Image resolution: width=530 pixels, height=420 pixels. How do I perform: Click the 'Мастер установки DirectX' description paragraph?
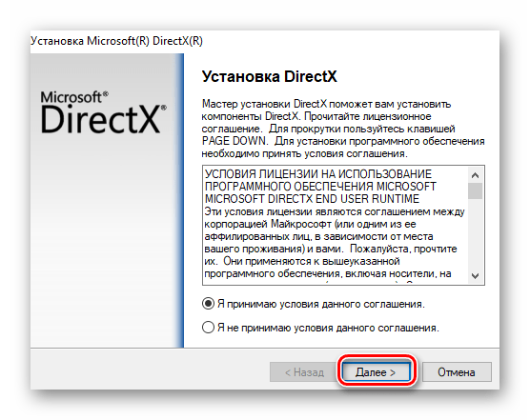pyautogui.click(x=343, y=129)
